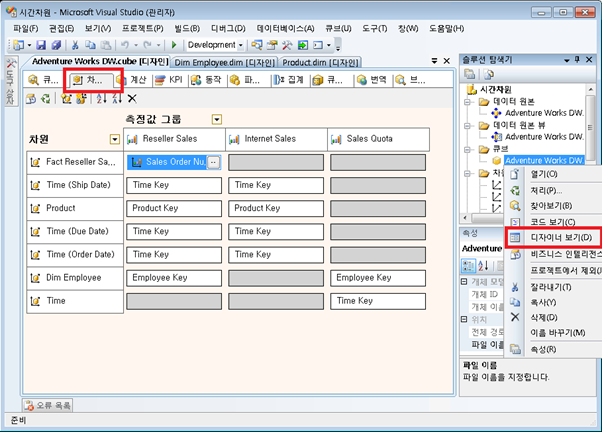602x432 pixels.
Task: Close the active document with the tab-bar X
Action: pos(447,61)
